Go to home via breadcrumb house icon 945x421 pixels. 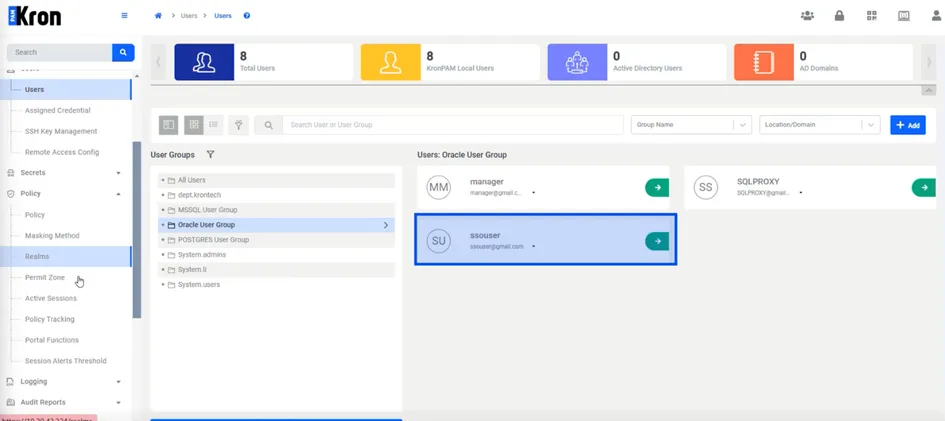tap(159, 16)
